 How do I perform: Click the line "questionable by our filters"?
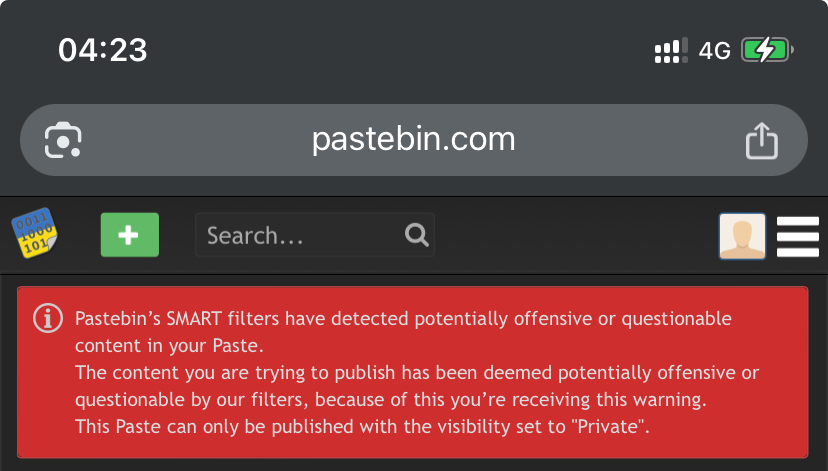(x=391, y=399)
